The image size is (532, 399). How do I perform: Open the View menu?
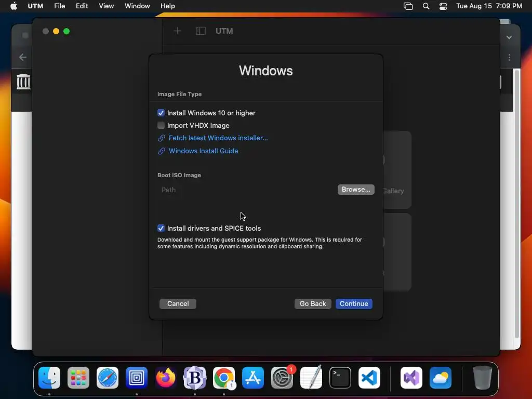pyautogui.click(x=106, y=6)
